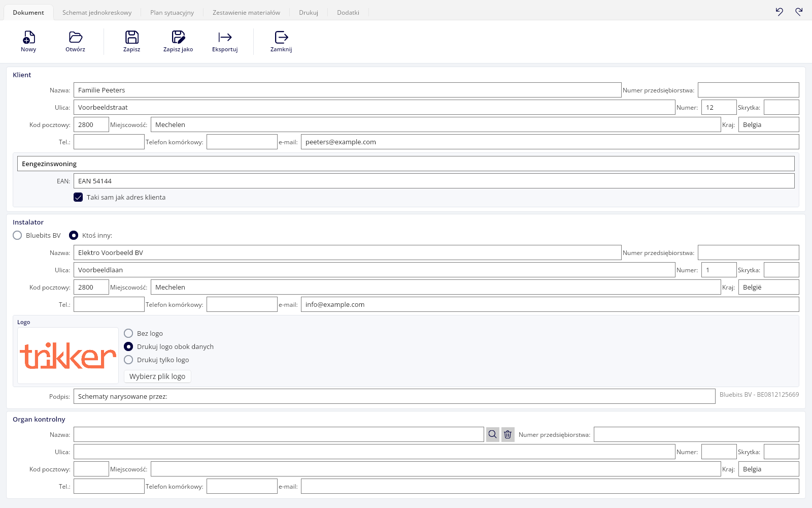Screen dimensions: 812x508
Task: Go to Zestawienie materiałów tab
Action: (246, 12)
